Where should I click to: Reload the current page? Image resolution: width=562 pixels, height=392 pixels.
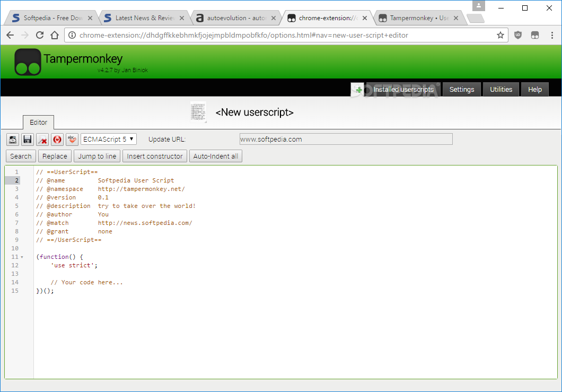tap(40, 35)
